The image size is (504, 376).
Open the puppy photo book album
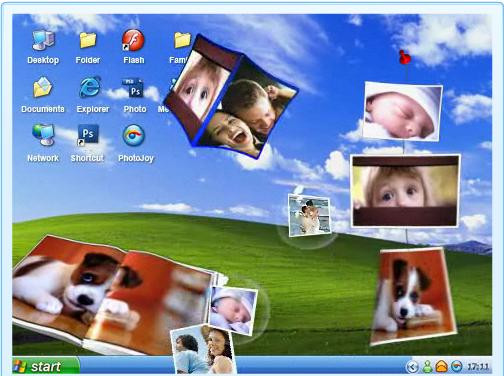[x=113, y=295]
